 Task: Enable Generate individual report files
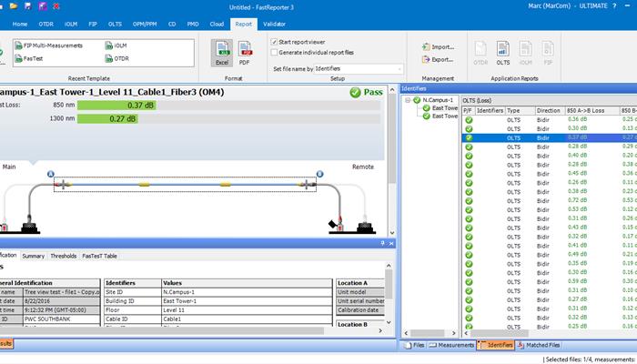(274, 53)
